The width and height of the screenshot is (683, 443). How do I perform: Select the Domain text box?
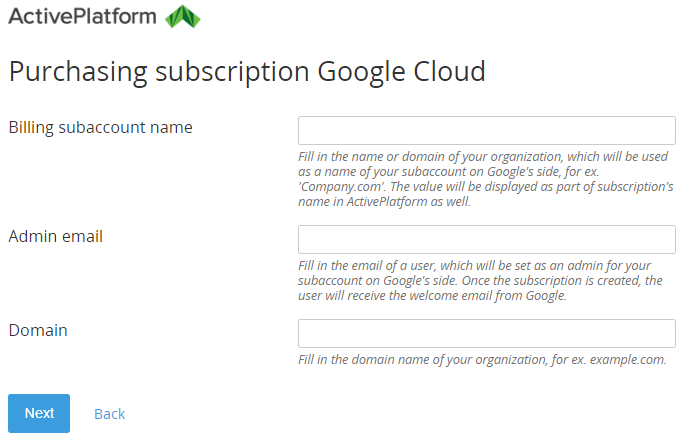coord(487,333)
